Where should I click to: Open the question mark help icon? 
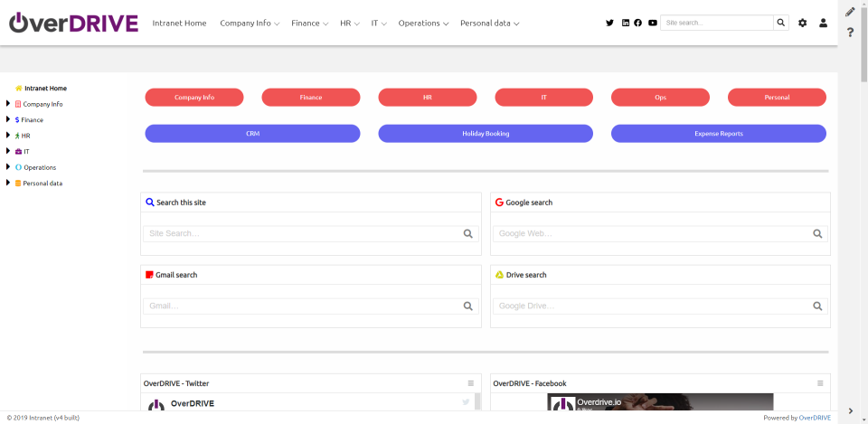(850, 33)
